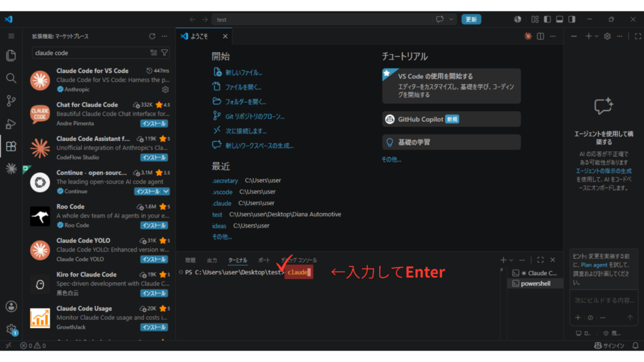Open GitHub Copilot walkthrough
This screenshot has width=644, height=362.
[452, 119]
